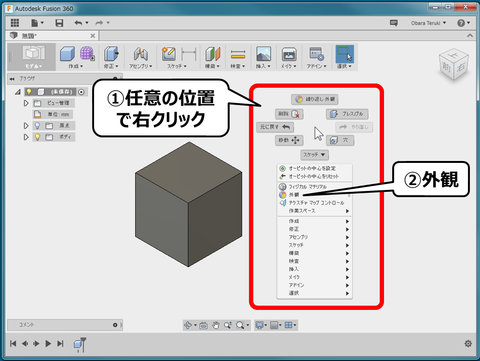The height and width of the screenshot is (361, 480).
Task: Open the timeline settings gear
Action: pyautogui.click(x=468, y=343)
